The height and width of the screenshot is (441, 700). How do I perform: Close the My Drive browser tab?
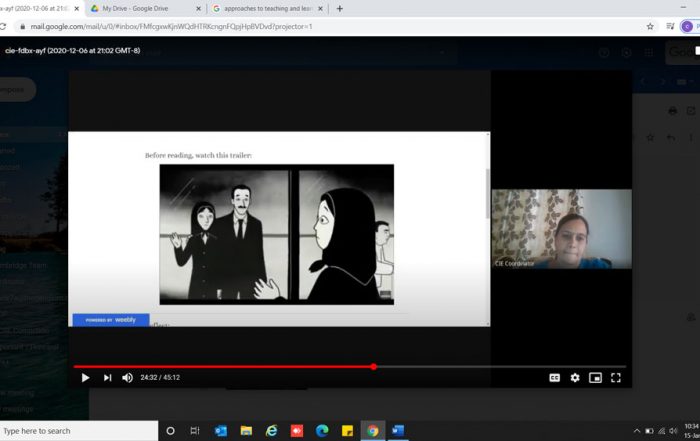(x=199, y=8)
